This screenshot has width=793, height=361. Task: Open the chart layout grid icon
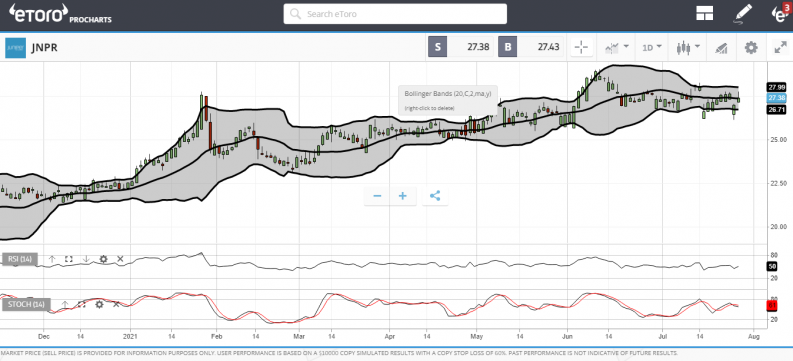tap(704, 14)
